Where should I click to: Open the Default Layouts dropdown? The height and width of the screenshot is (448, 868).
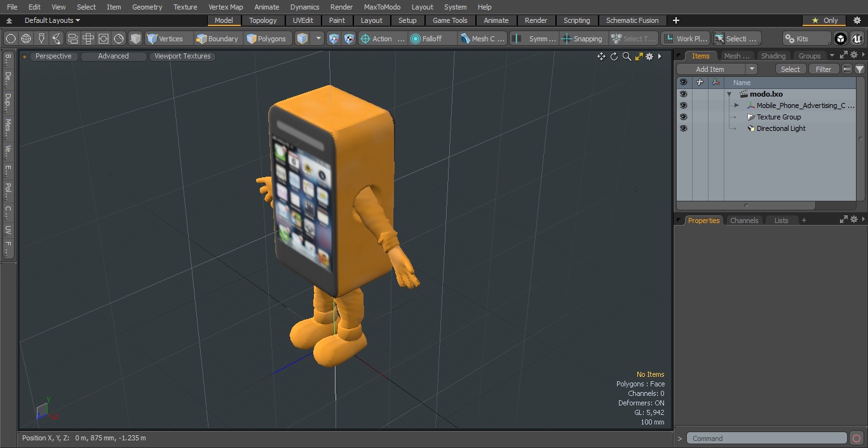point(52,20)
